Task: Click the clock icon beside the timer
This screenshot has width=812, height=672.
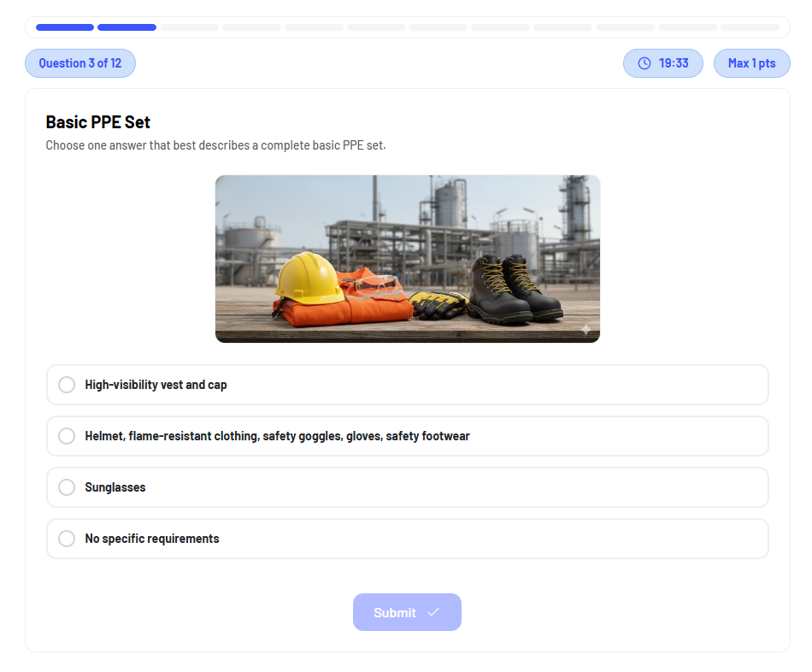Action: pos(644,63)
